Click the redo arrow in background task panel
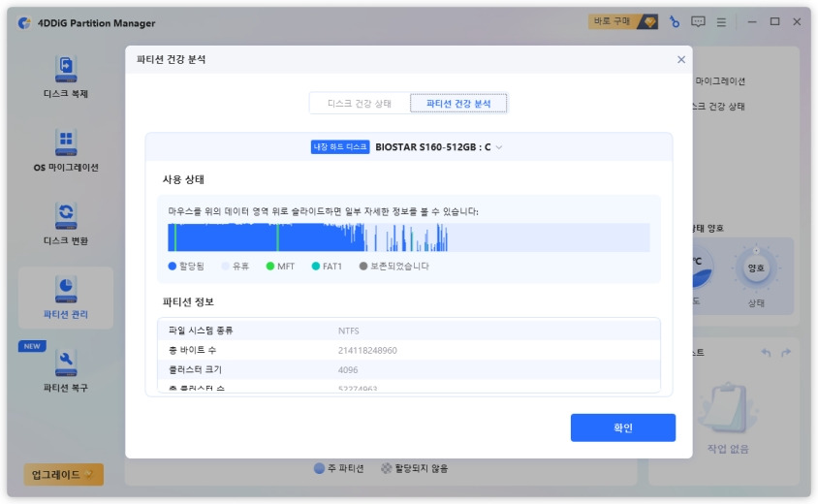818x504 pixels. [x=786, y=353]
